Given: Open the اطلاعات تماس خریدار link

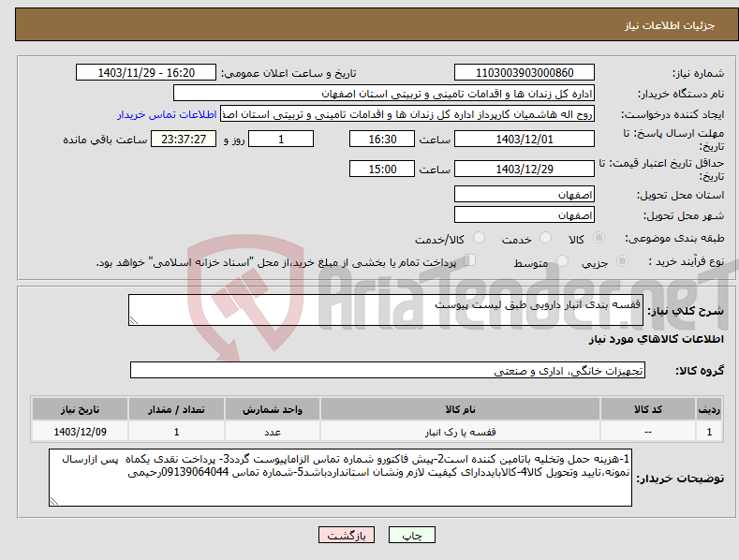Looking at the screenshot, I should [x=167, y=114].
